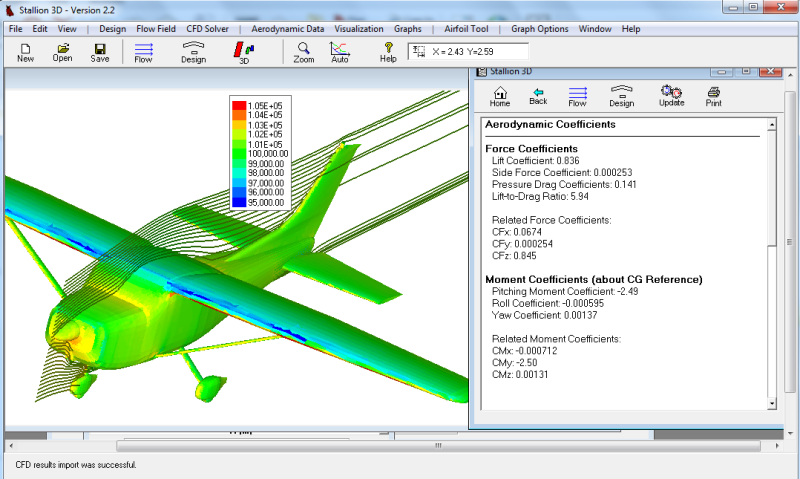Click Roll Coefficient line
Image resolution: width=800 pixels, height=479 pixels.
click(548, 303)
